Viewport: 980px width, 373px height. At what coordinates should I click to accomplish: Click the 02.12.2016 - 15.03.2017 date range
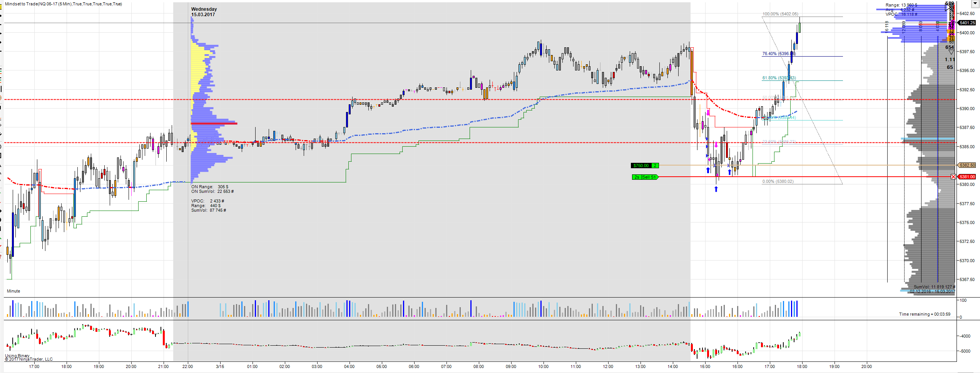[932, 291]
